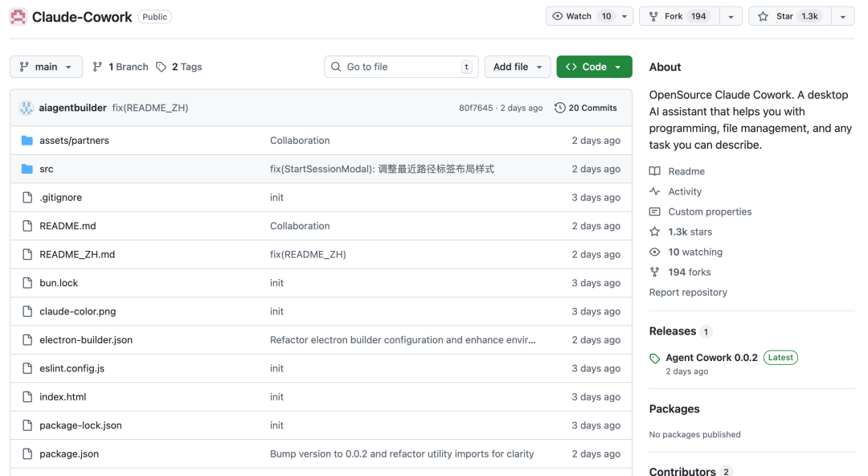868x476 pixels.
Task: Click the commits history clock icon
Action: pos(560,108)
